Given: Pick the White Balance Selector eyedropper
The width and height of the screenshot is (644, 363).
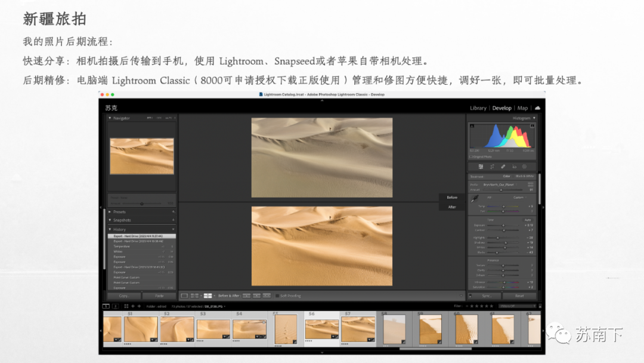Looking at the screenshot, I should 475,199.
